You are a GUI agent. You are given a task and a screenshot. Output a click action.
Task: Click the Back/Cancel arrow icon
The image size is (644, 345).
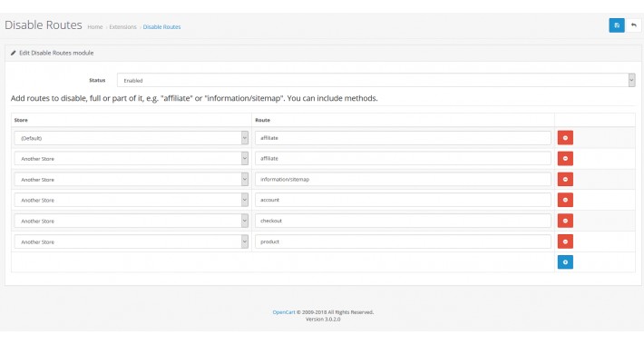click(x=634, y=25)
